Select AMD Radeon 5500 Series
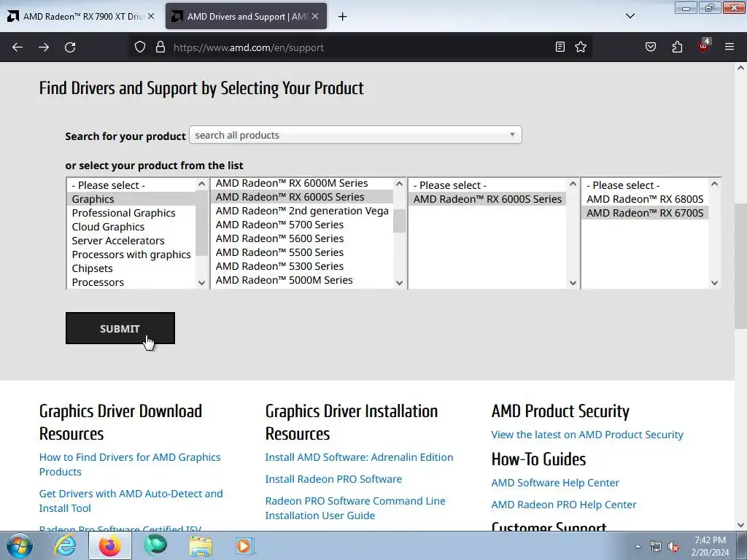 pos(303,252)
